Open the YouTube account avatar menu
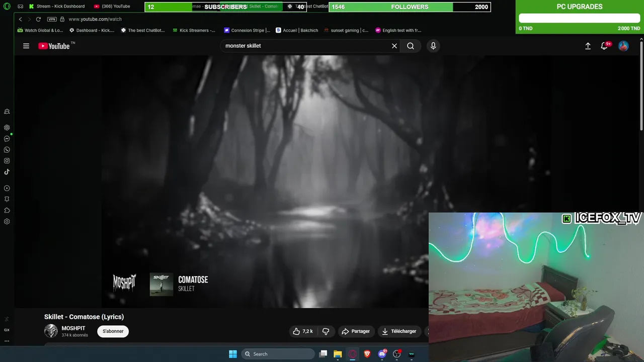Screen dimensions: 644x362 click(x=623, y=46)
